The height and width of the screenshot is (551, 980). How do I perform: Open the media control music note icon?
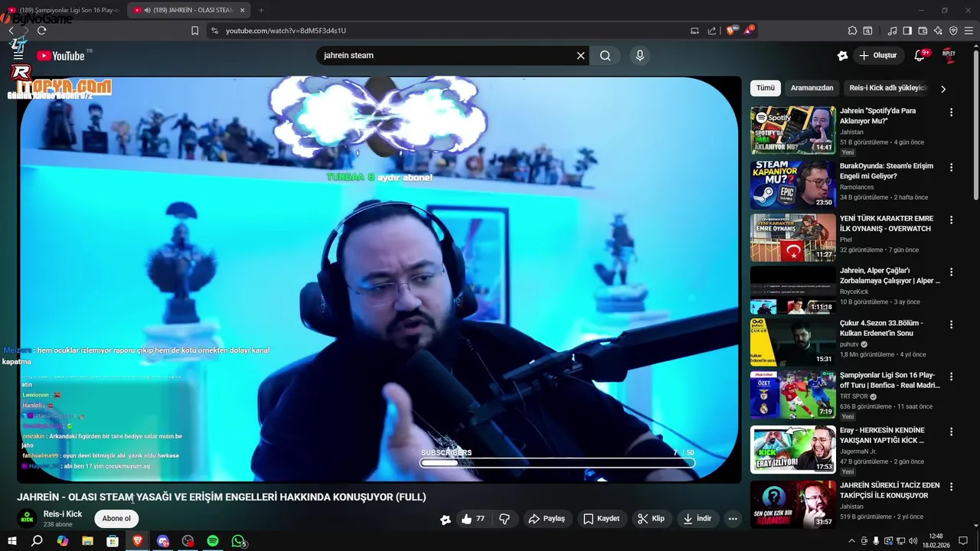coord(892,31)
